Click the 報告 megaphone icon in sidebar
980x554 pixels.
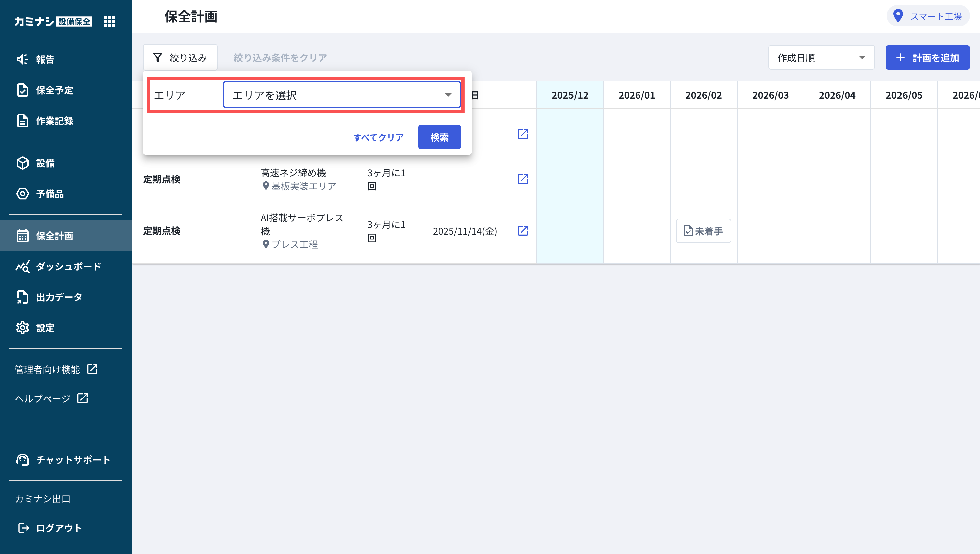[x=22, y=59]
